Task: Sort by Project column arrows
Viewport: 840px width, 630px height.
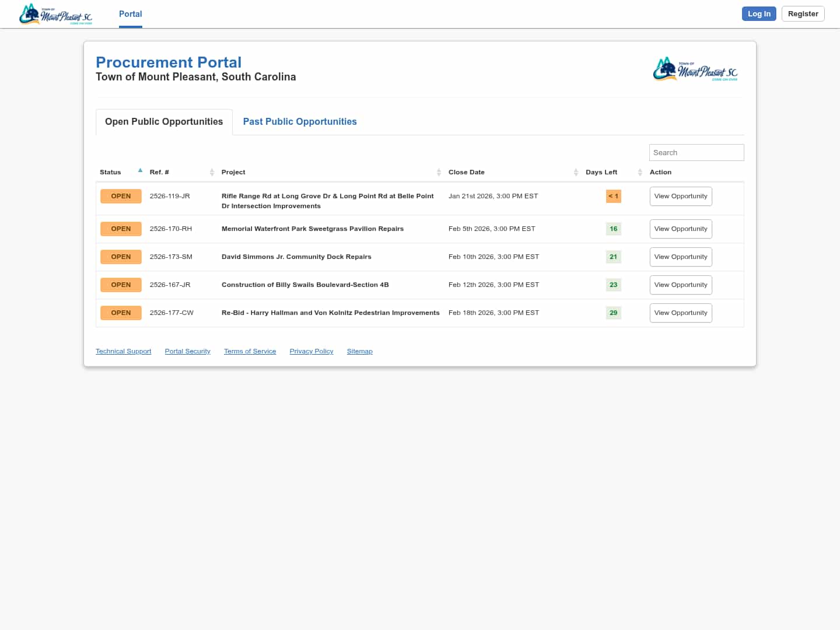Action: tap(439, 172)
